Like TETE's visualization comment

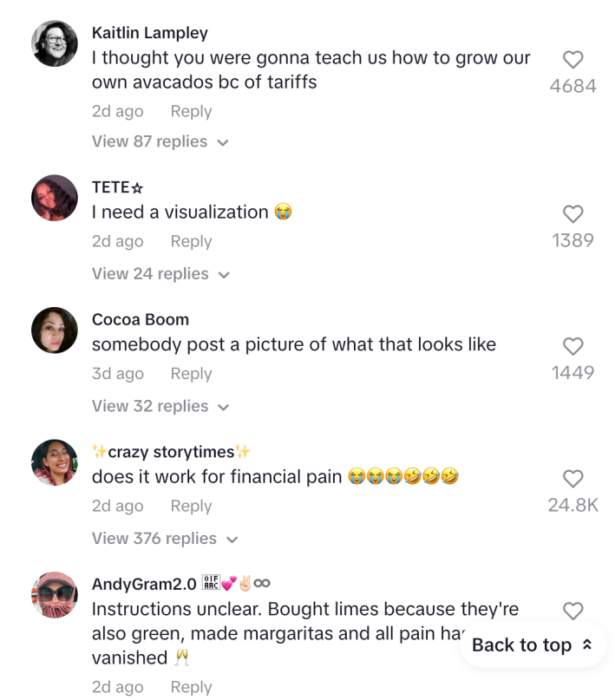point(572,214)
